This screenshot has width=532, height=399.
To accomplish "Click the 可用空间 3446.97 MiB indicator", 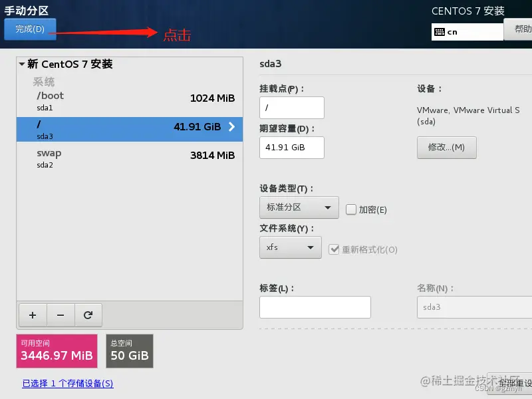I will [x=57, y=351].
